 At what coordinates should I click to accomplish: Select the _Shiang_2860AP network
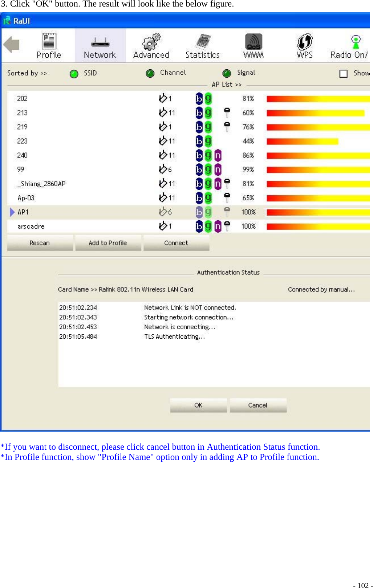pos(188,183)
